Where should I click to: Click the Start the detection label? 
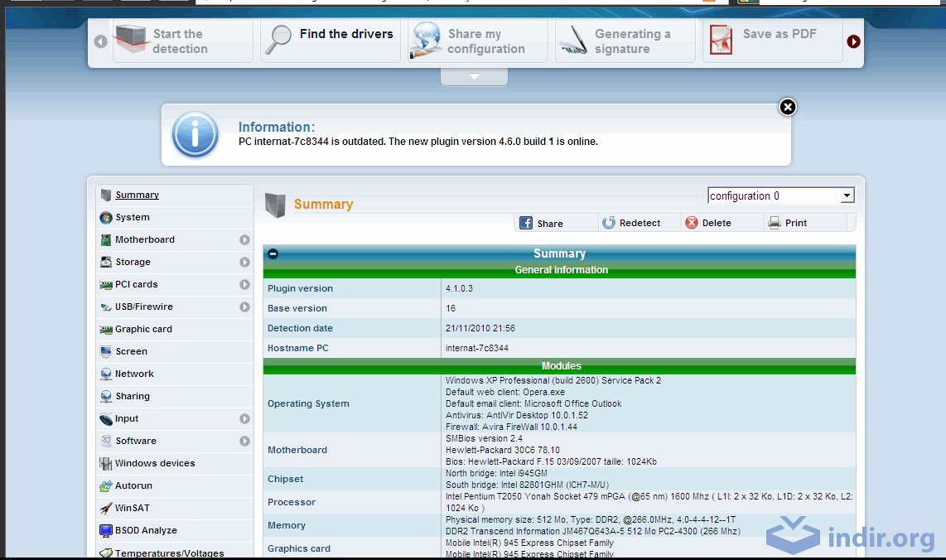180,41
